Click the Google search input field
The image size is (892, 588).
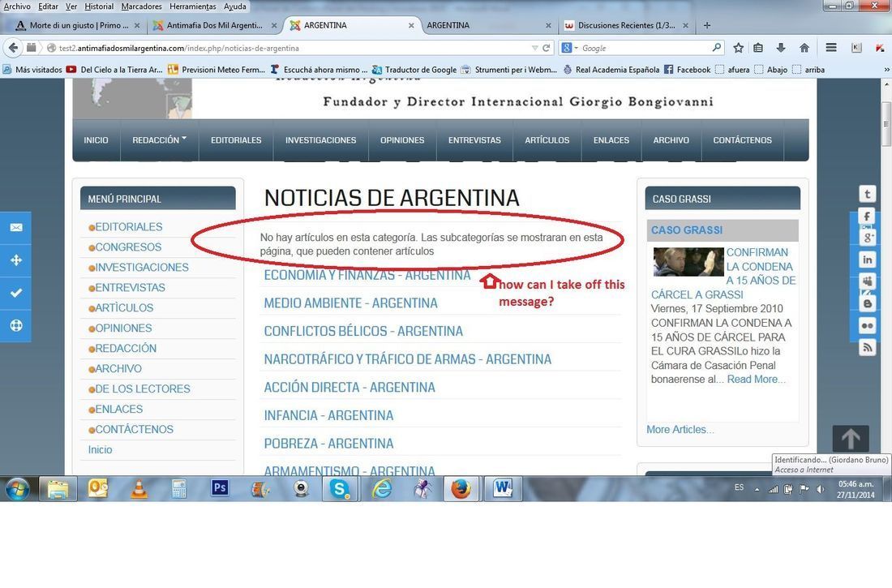click(645, 48)
